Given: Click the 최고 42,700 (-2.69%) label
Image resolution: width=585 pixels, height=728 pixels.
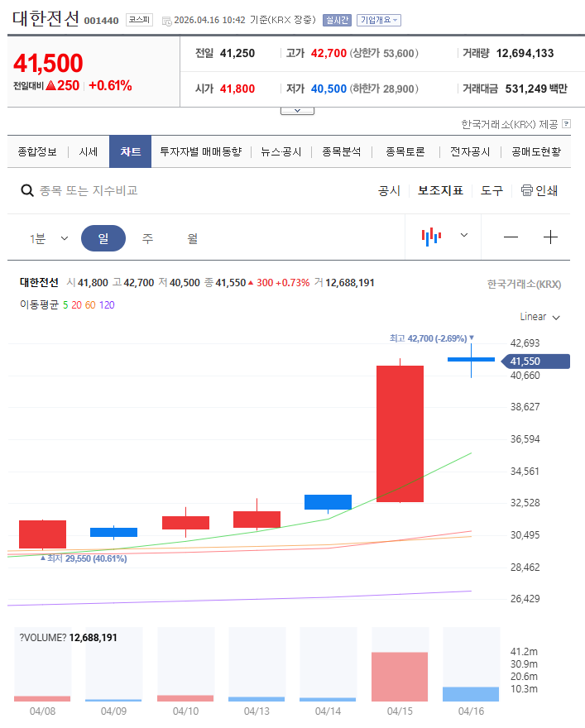Looking at the screenshot, I should pos(432,338).
